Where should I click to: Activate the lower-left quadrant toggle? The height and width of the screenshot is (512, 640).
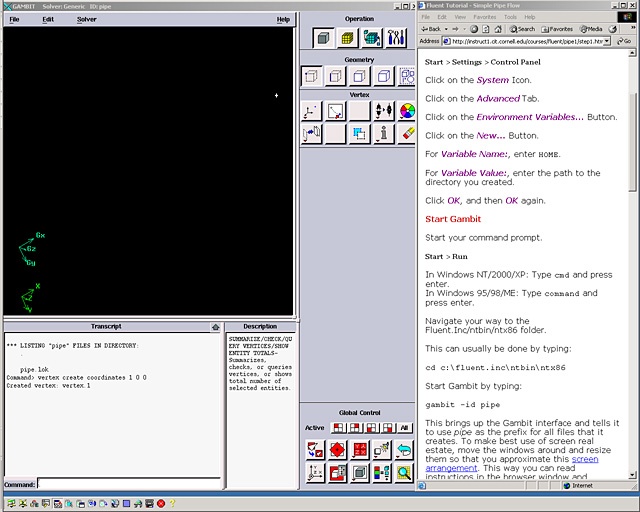click(x=371, y=427)
